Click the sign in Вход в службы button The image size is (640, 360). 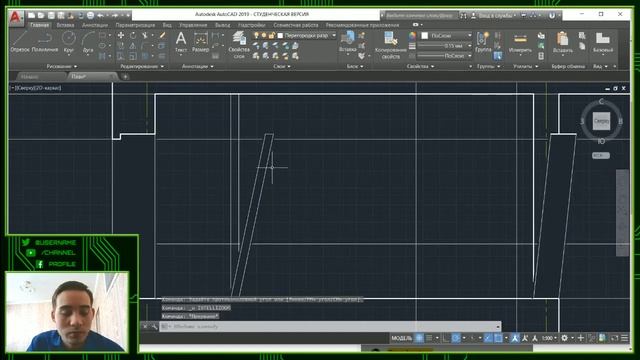coord(494,16)
